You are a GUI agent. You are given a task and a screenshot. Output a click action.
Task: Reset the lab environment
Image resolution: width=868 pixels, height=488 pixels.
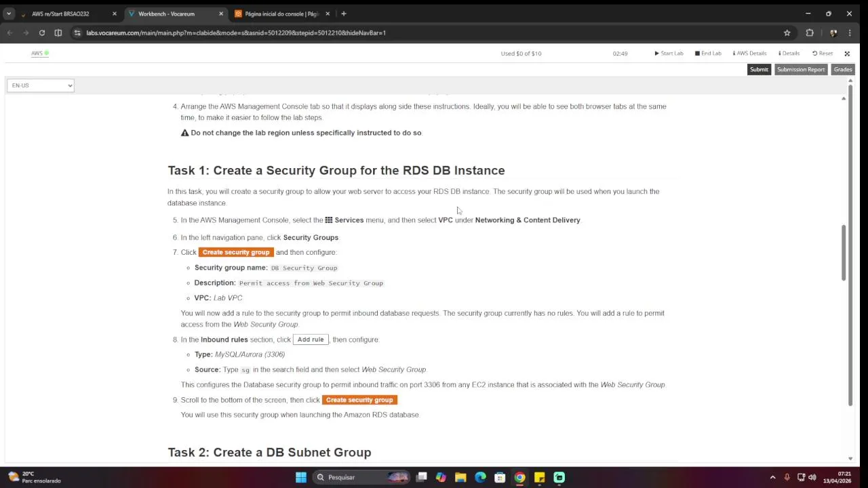[823, 54]
